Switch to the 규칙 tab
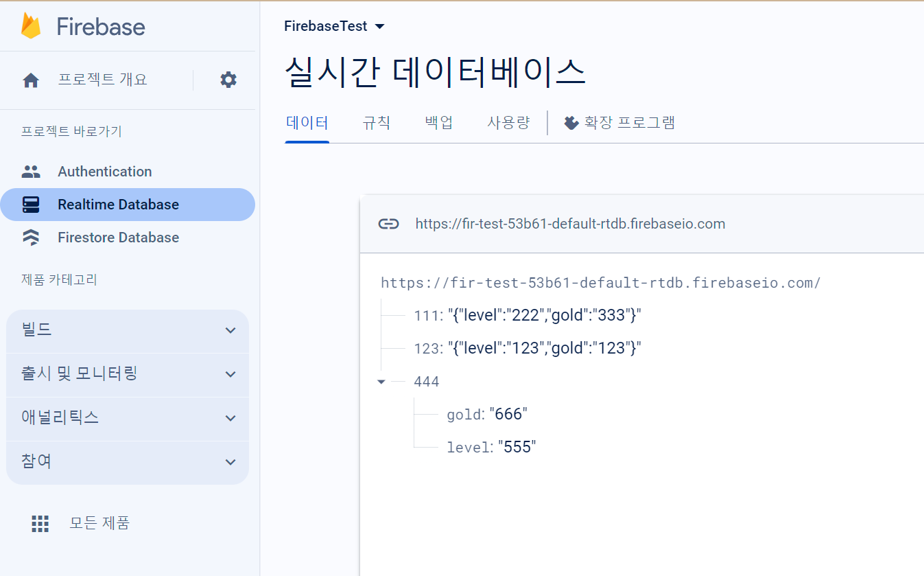Viewport: 924px width, 576px height. pyautogui.click(x=377, y=123)
